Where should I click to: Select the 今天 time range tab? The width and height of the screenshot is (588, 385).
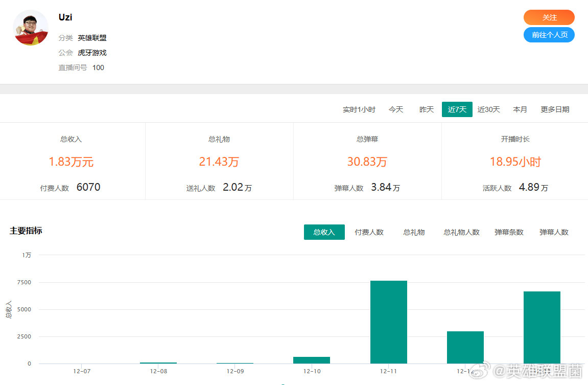[396, 109]
